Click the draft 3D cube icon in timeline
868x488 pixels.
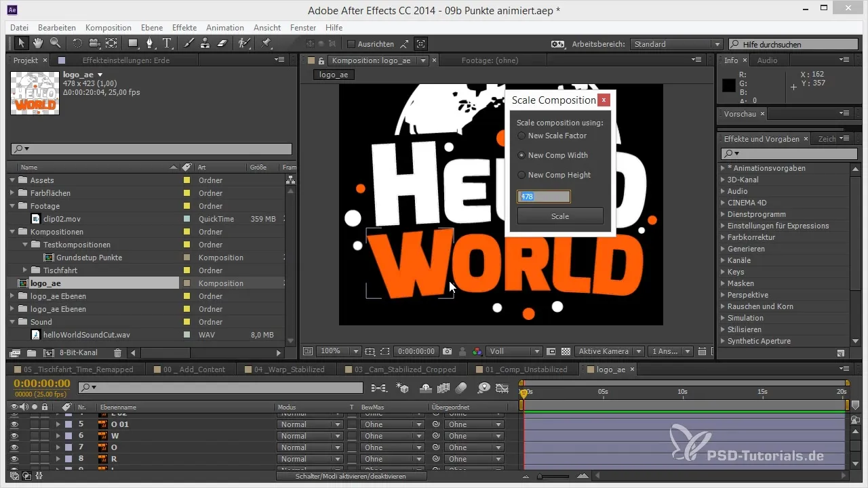(x=402, y=388)
